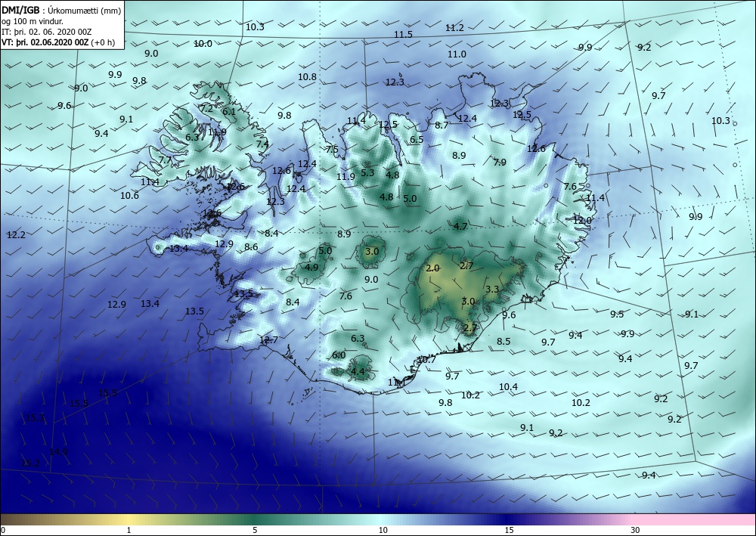The width and height of the screenshot is (756, 536).
Task: Click the map value '11.5'
Action: 403,34
